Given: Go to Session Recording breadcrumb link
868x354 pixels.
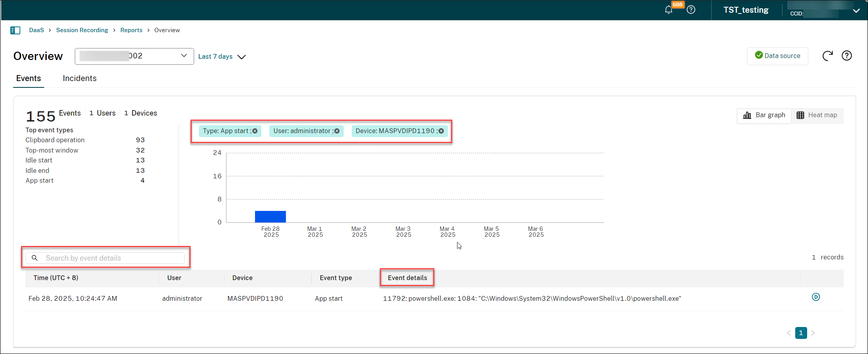Looking at the screenshot, I should [82, 30].
